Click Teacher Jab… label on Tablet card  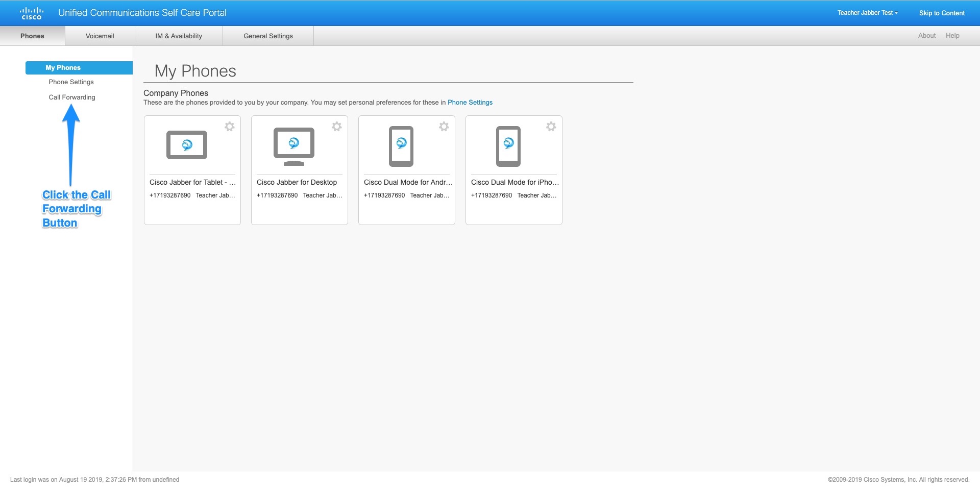click(x=215, y=195)
